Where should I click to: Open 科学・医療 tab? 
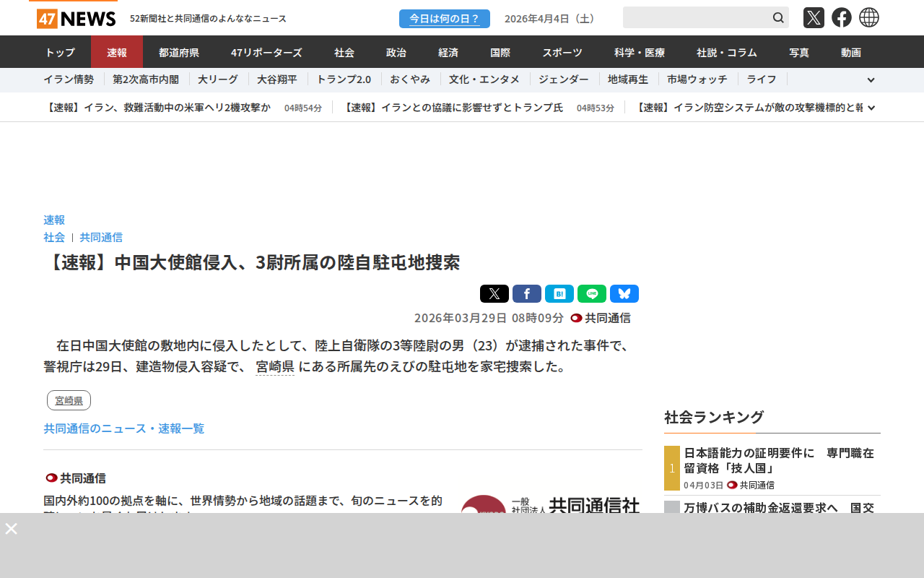(640, 52)
